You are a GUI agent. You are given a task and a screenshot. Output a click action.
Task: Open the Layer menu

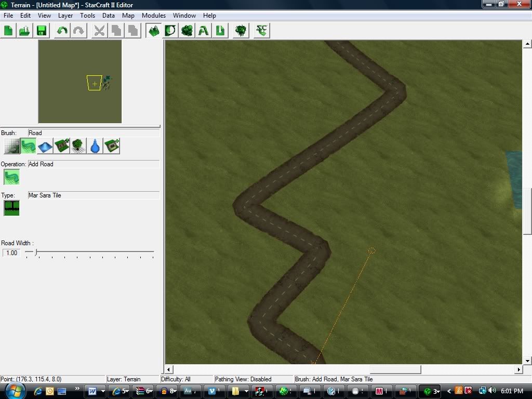tap(65, 16)
